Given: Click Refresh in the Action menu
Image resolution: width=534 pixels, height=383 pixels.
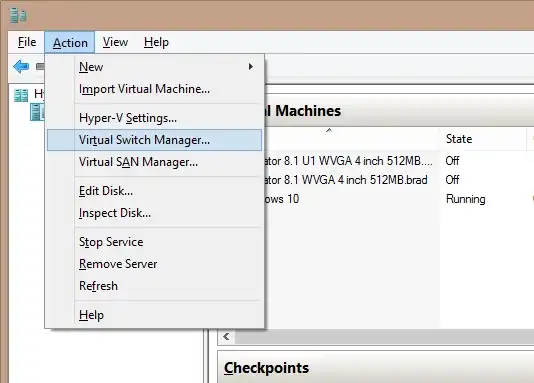Looking at the screenshot, I should [x=155, y=286].
